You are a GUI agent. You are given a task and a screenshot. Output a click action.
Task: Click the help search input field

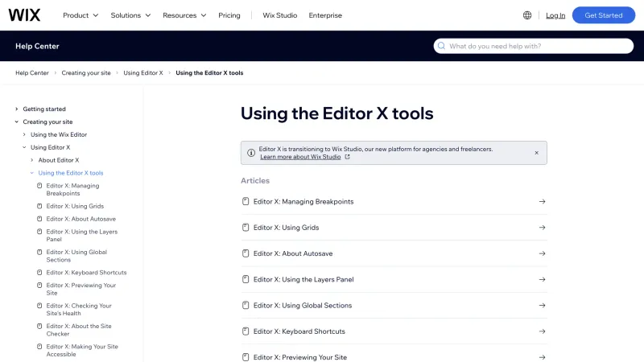[x=533, y=46]
